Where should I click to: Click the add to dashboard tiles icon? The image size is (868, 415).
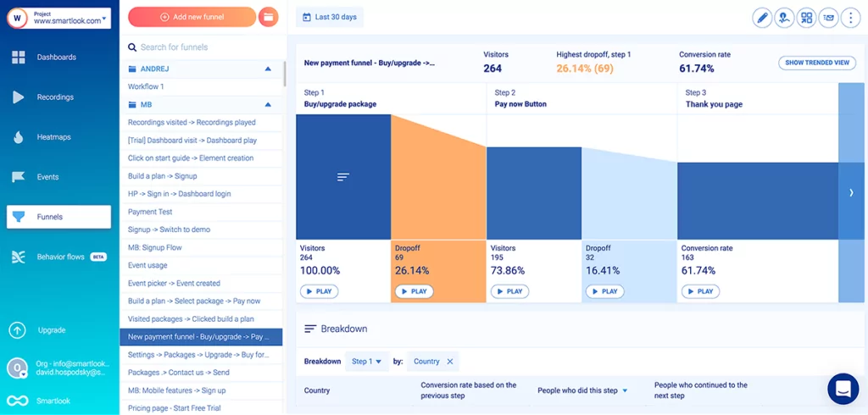[807, 17]
